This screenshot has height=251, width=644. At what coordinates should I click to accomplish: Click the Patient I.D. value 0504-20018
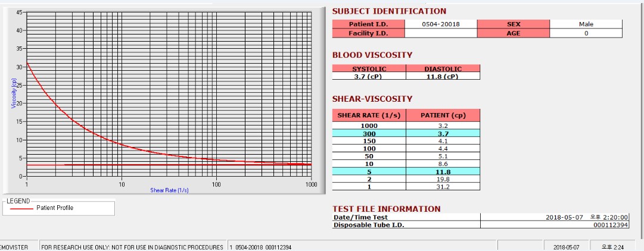click(x=441, y=24)
